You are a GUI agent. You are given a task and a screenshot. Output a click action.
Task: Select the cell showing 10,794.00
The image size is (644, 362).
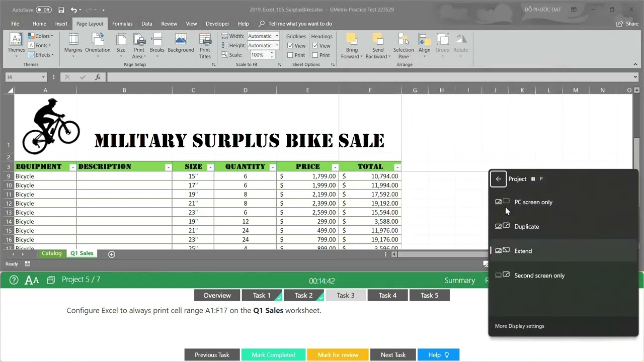coord(370,176)
